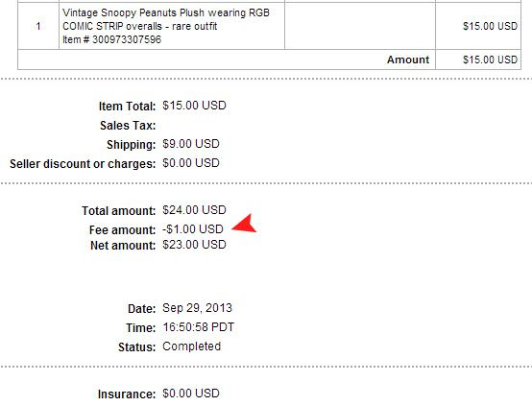Click the Completed status text
The height and width of the screenshot is (406, 532).
(191, 346)
